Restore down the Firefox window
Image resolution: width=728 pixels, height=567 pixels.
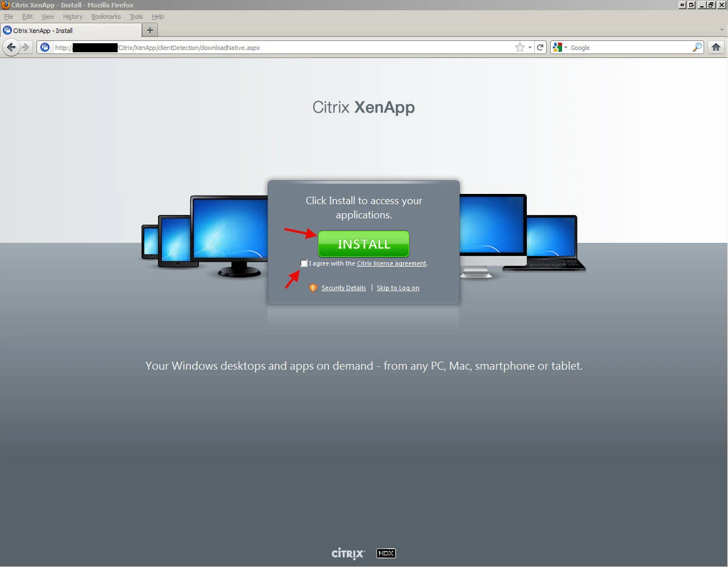pos(711,5)
